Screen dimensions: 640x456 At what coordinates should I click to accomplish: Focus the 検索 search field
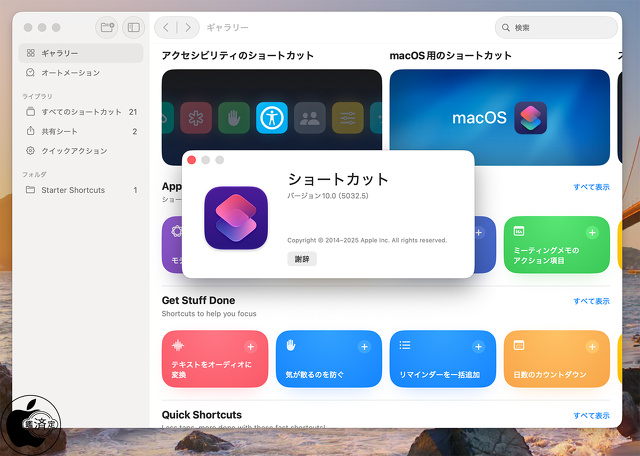point(556,27)
